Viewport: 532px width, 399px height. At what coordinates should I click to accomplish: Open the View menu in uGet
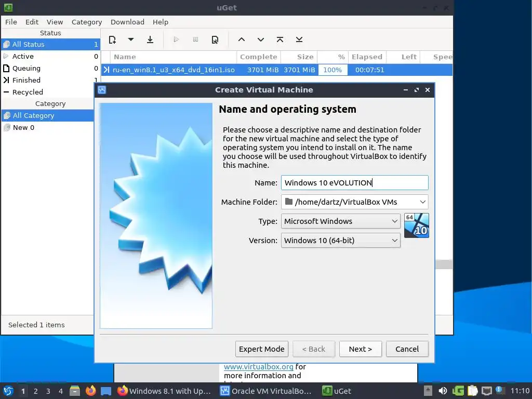tap(55, 22)
